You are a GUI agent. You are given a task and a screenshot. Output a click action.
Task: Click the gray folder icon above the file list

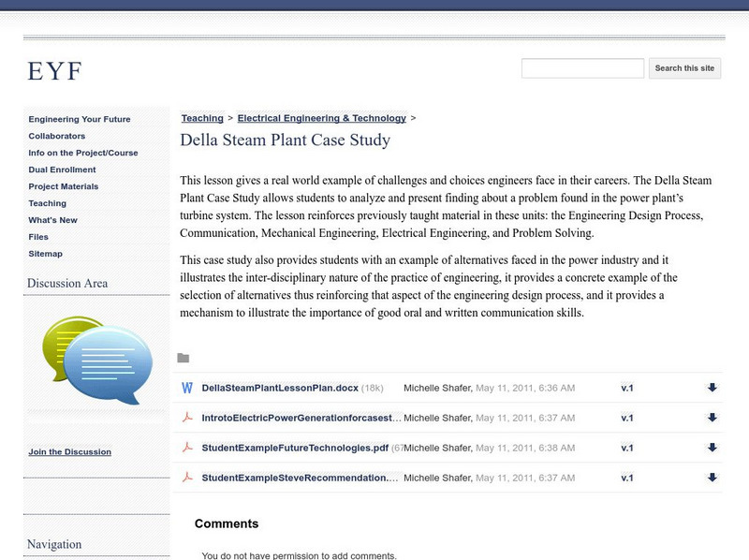(184, 358)
